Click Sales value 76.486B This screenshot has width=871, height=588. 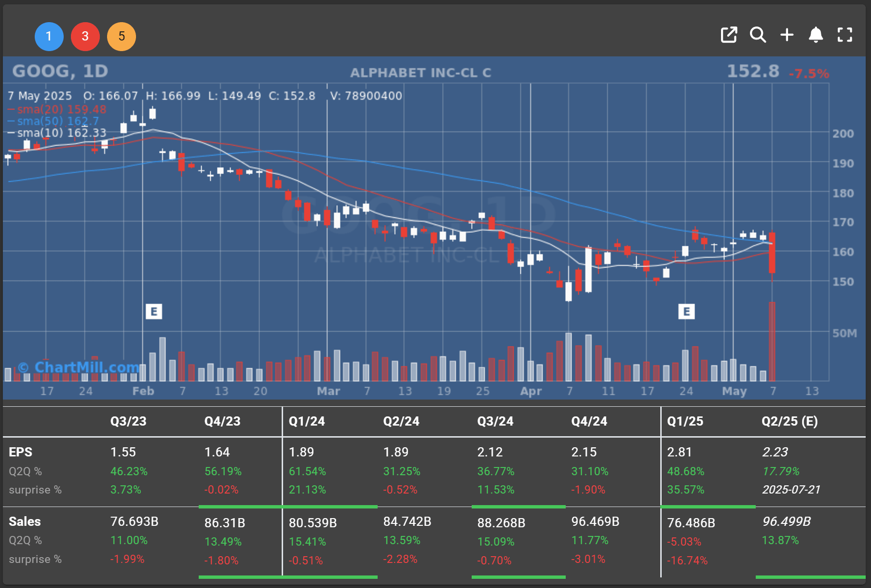click(691, 523)
